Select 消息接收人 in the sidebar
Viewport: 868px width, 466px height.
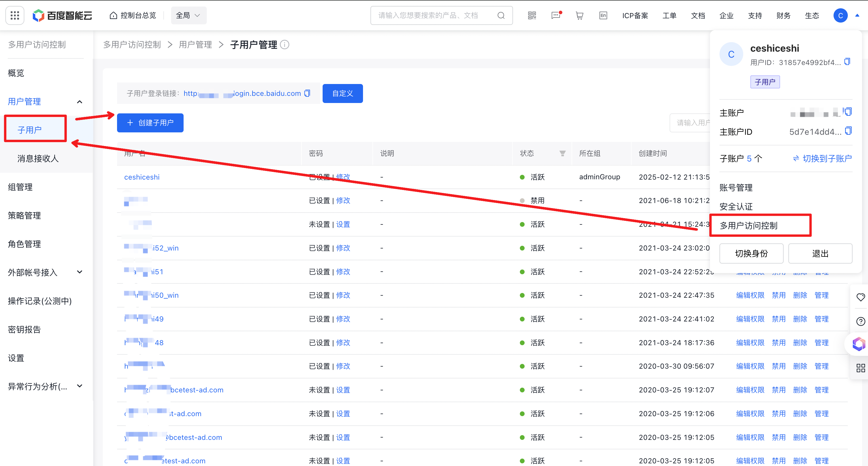pyautogui.click(x=38, y=158)
